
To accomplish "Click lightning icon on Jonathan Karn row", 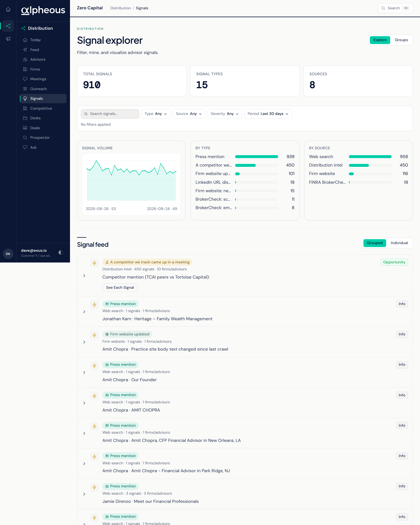I will coord(94,305).
